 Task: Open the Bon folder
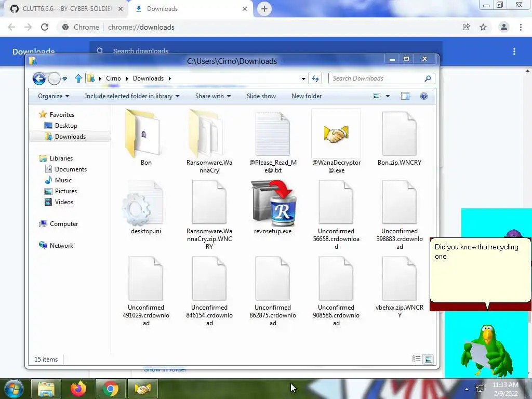[146, 137]
